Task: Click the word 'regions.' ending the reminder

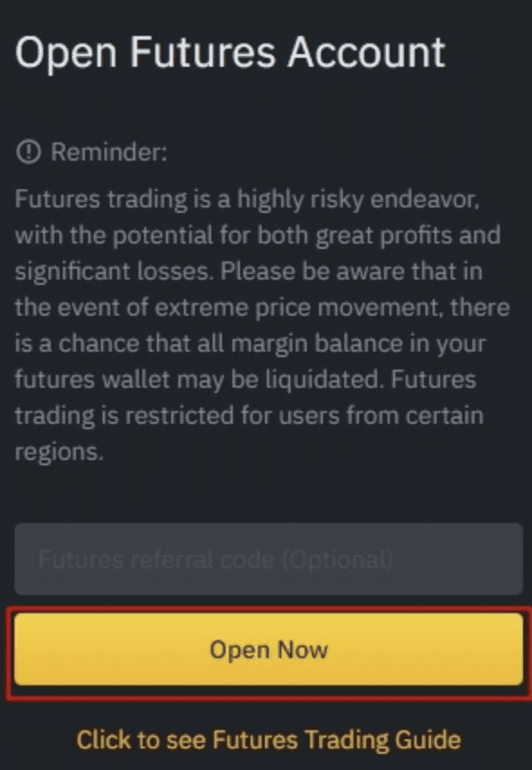Action: coord(59,453)
